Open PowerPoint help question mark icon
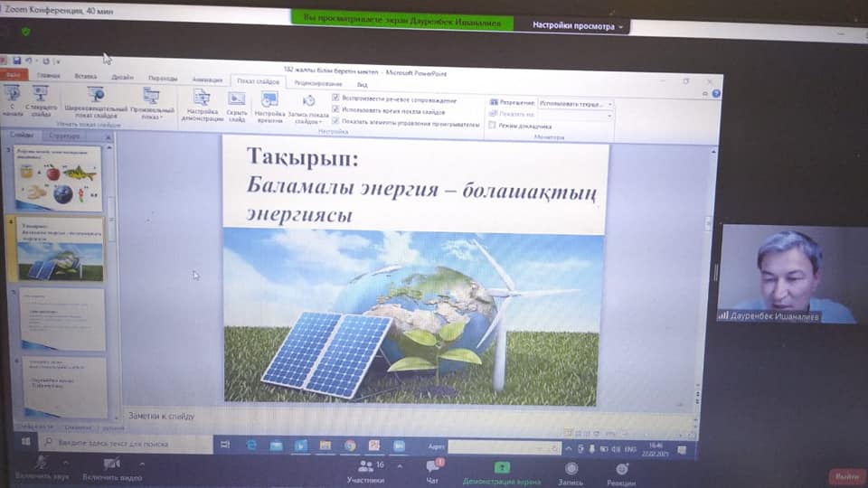Image resolution: width=868 pixels, height=488 pixels. pos(716,93)
